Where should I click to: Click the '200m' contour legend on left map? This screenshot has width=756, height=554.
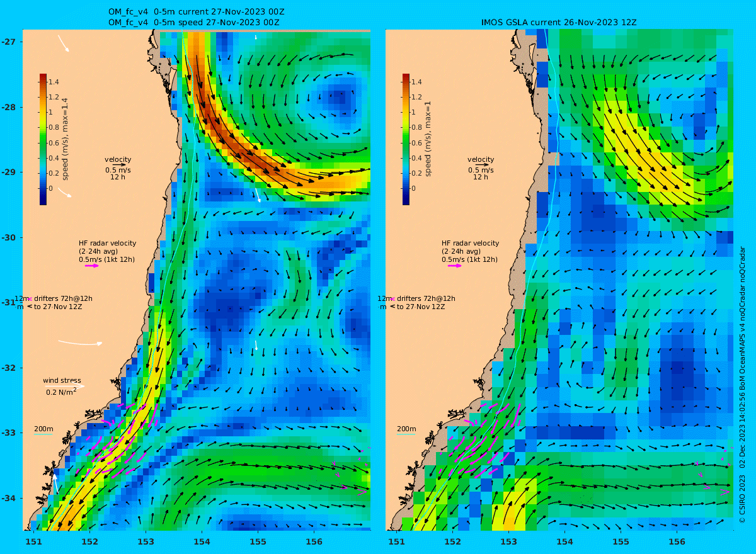tap(43, 429)
